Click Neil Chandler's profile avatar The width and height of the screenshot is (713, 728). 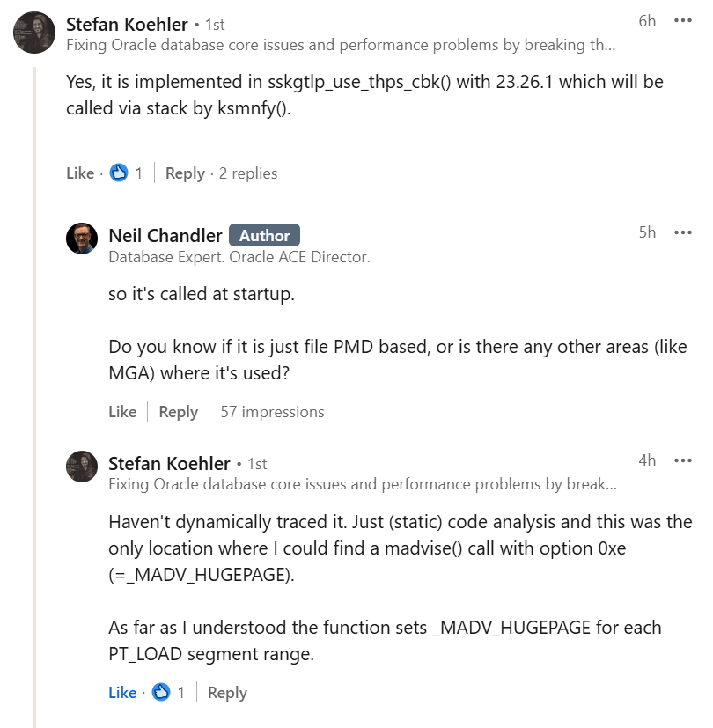81,239
